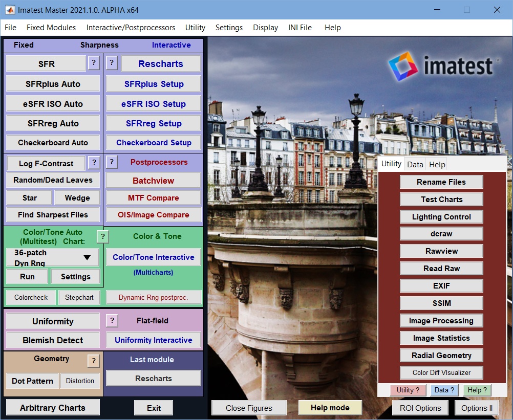The image size is (513, 420).
Task: Switch to the Data tab
Action: coord(415,164)
